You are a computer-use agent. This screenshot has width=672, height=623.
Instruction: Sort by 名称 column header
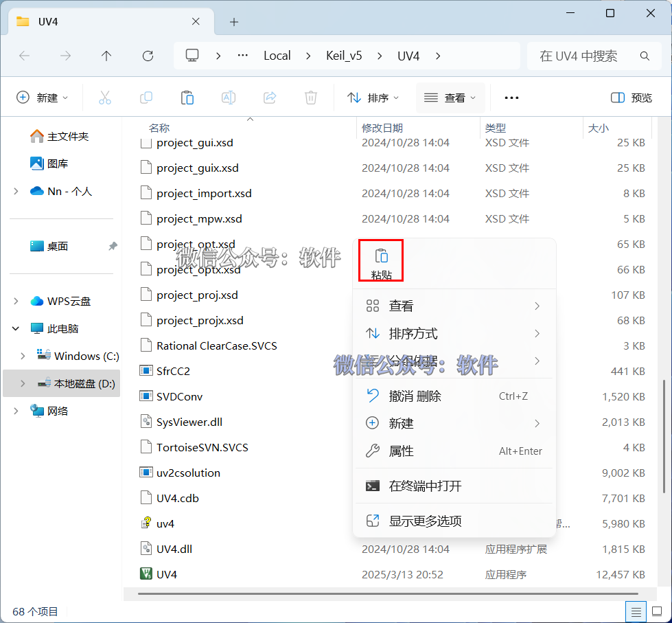point(159,128)
